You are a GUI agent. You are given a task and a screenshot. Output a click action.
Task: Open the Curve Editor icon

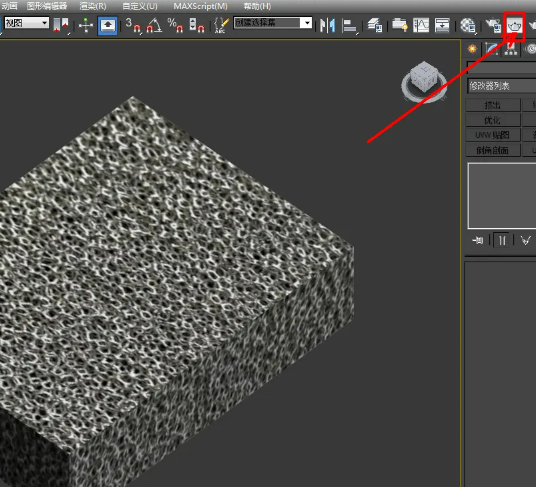point(421,25)
